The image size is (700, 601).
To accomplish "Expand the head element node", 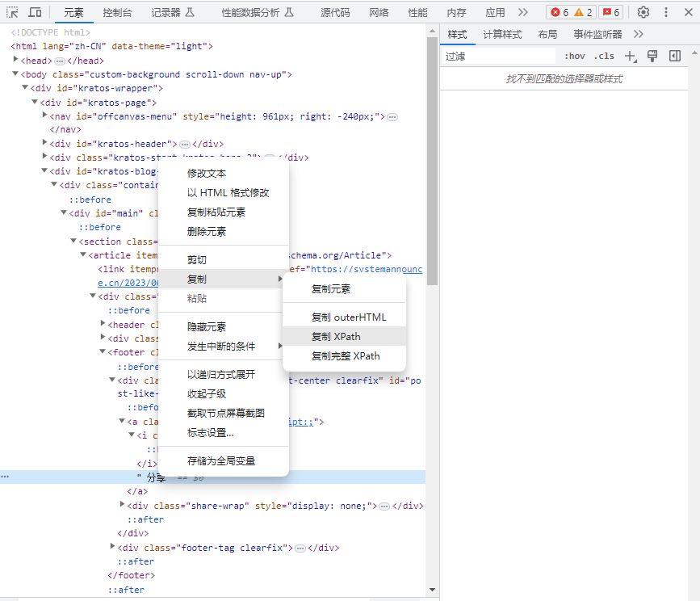I will point(15,60).
